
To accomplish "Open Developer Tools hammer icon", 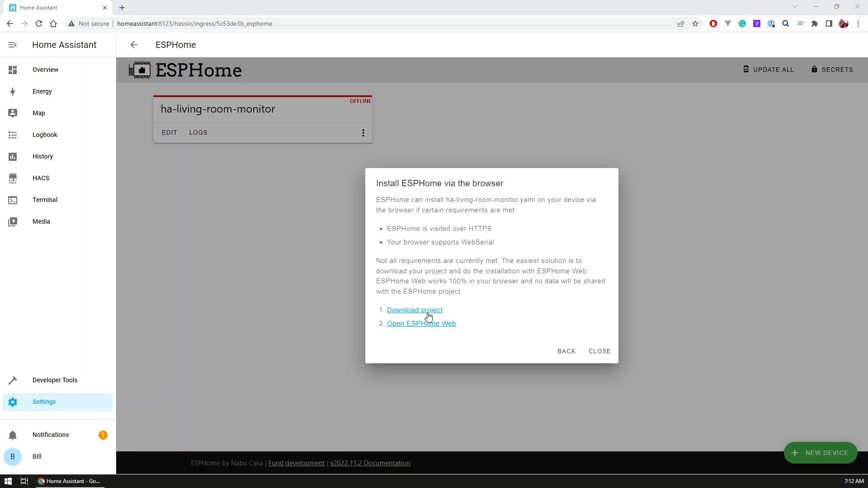I will coord(13,380).
